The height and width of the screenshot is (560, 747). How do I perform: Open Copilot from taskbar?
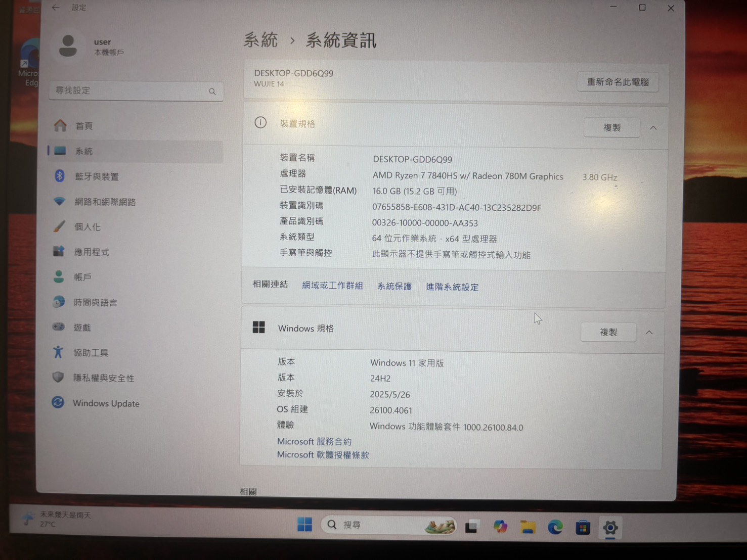[x=500, y=527]
